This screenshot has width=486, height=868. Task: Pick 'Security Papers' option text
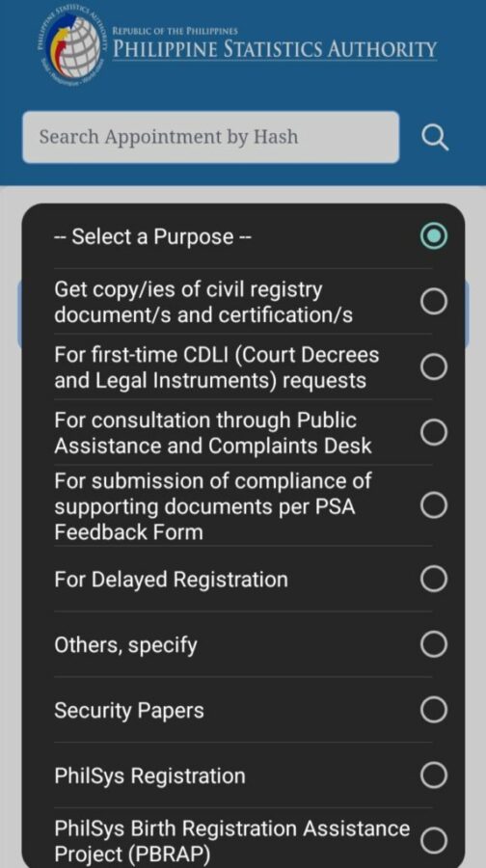129,711
